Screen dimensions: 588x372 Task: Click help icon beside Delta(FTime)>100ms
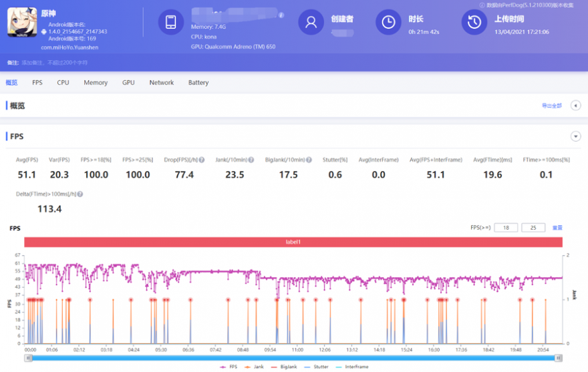pos(80,194)
